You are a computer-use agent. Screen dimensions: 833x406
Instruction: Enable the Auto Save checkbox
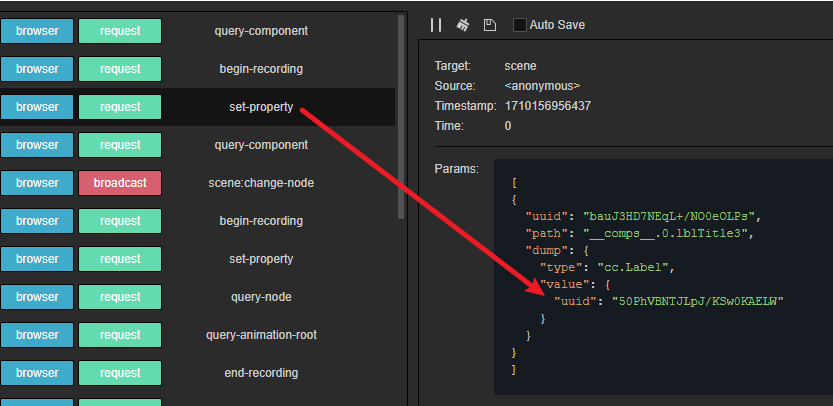tap(519, 24)
